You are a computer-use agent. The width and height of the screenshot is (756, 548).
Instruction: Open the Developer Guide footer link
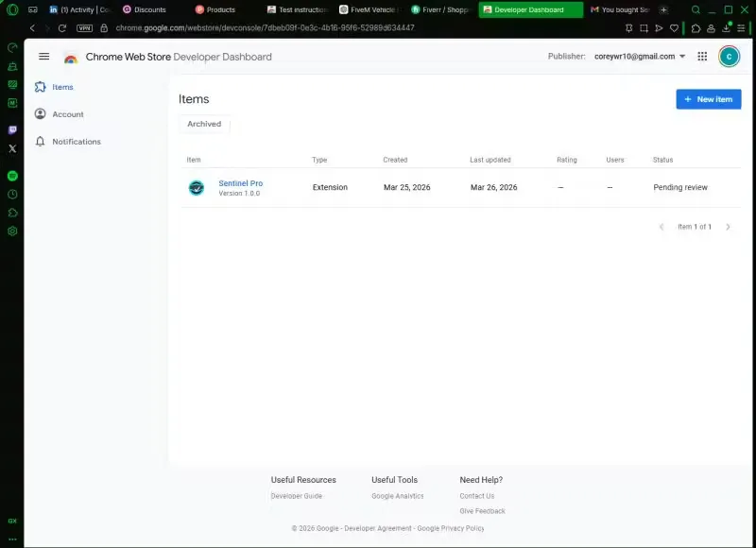coord(297,496)
